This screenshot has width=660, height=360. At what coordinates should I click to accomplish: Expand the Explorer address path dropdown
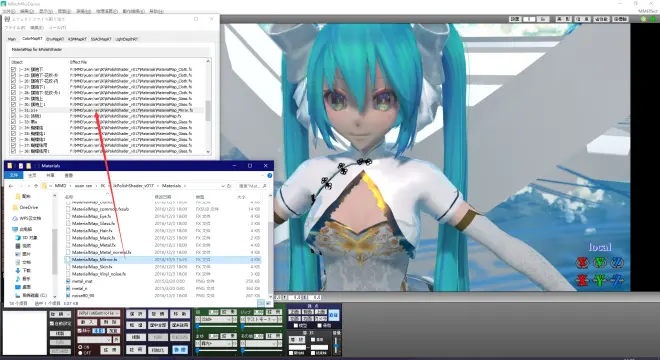223,186
